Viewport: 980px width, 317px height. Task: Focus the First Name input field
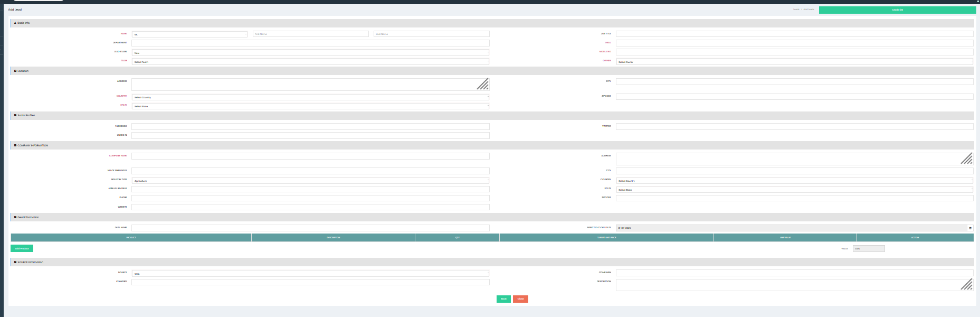[x=310, y=34]
